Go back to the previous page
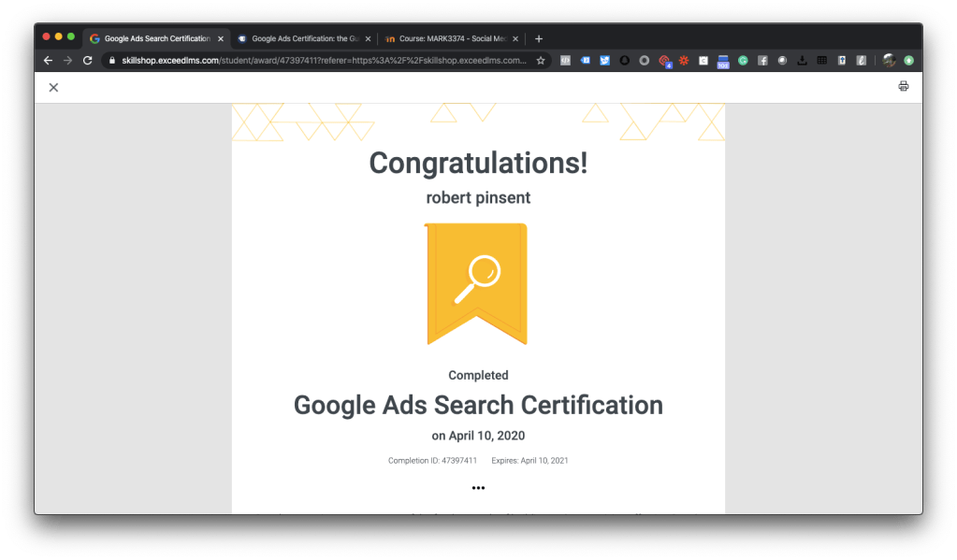Screen dimensions: 957x560 pyautogui.click(x=48, y=60)
